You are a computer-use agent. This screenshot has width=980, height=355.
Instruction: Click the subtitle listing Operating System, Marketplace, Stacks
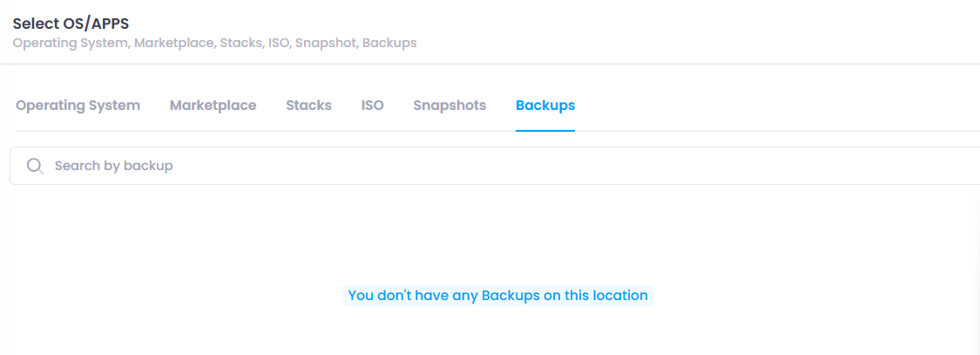pyautogui.click(x=215, y=44)
